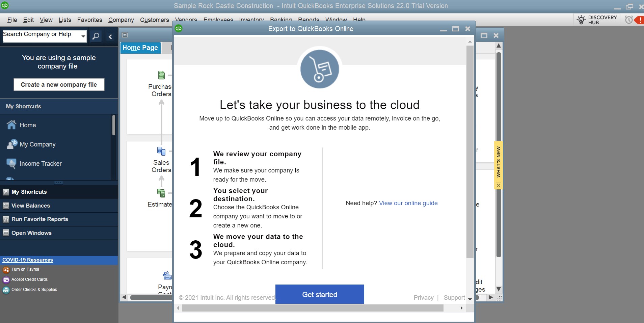This screenshot has height=323, width=644.
Task: Click the Search Company or Help field
Action: tap(41, 36)
